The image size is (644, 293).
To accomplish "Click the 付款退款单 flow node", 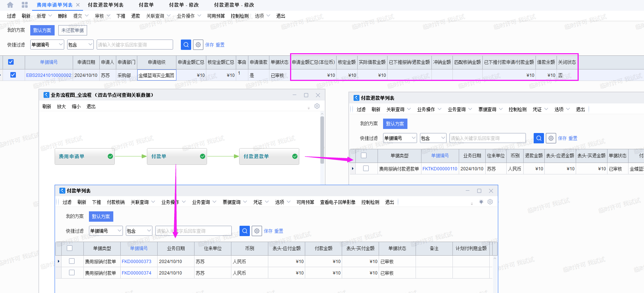I will click(269, 156).
